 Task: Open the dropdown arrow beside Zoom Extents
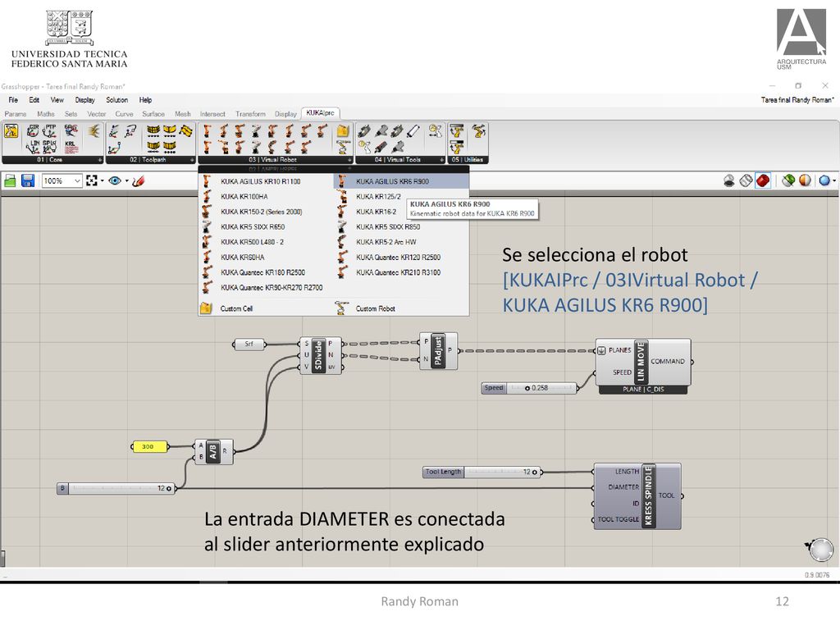click(x=102, y=181)
